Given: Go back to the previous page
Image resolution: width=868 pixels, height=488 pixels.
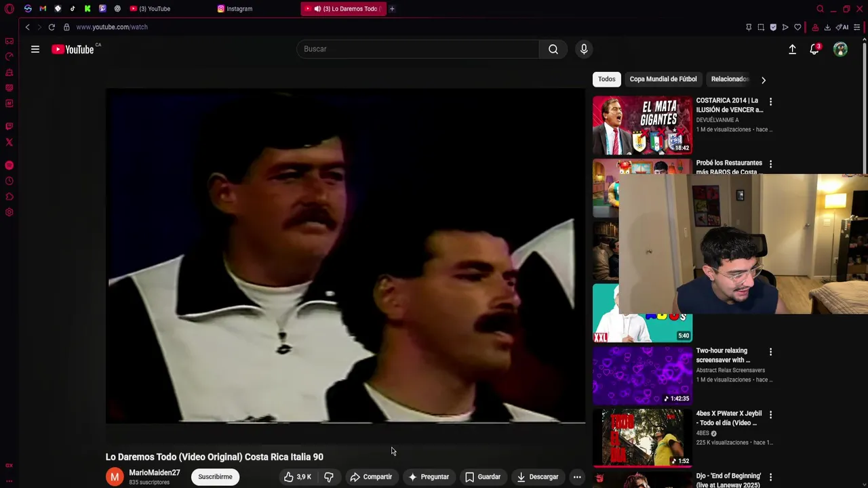Looking at the screenshot, I should 27,27.
